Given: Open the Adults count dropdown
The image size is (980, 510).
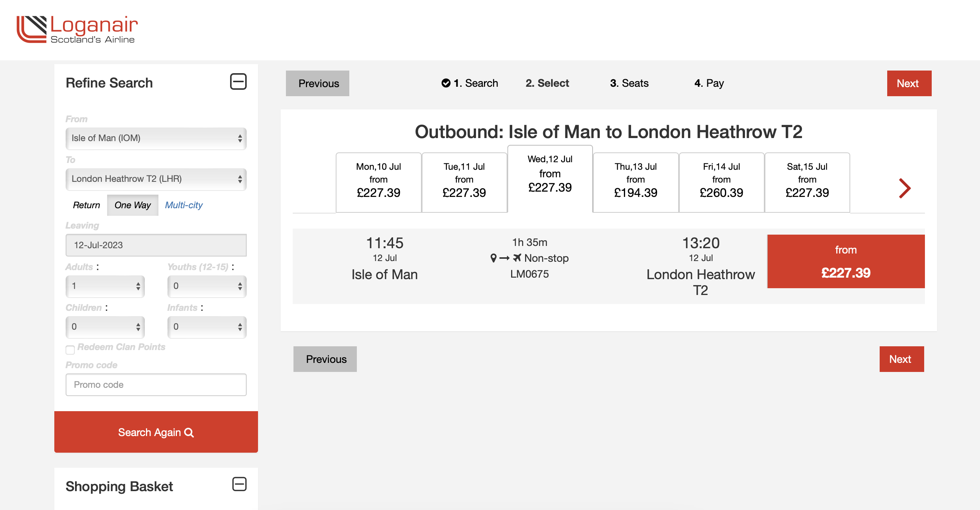Looking at the screenshot, I should tap(105, 286).
